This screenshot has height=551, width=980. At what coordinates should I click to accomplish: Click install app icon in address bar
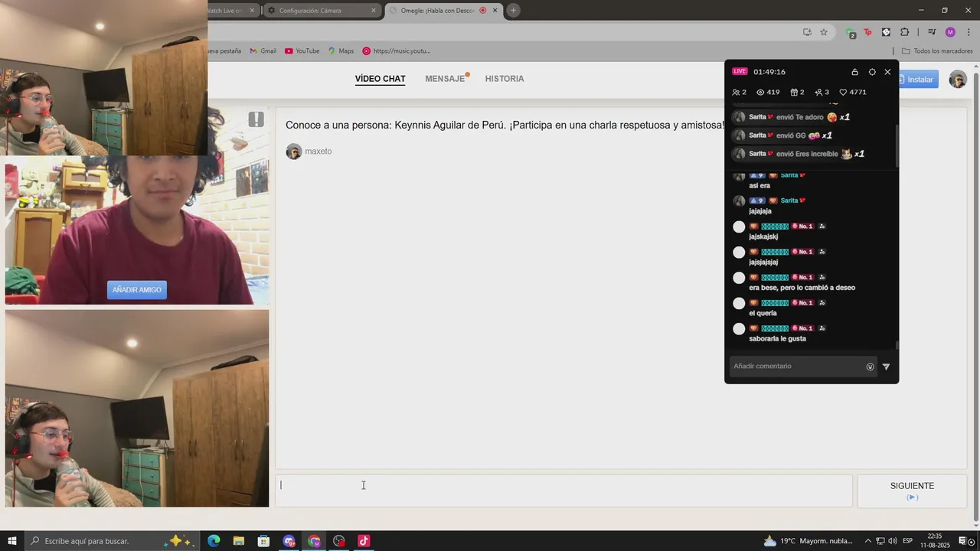(807, 32)
